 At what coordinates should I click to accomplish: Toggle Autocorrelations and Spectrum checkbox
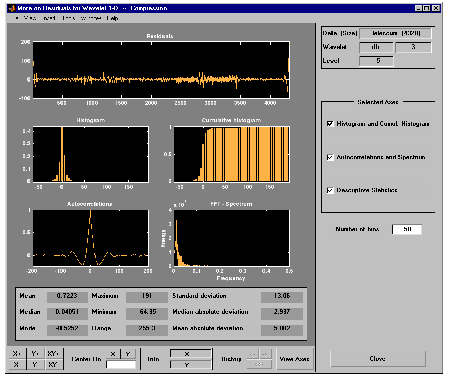click(330, 157)
